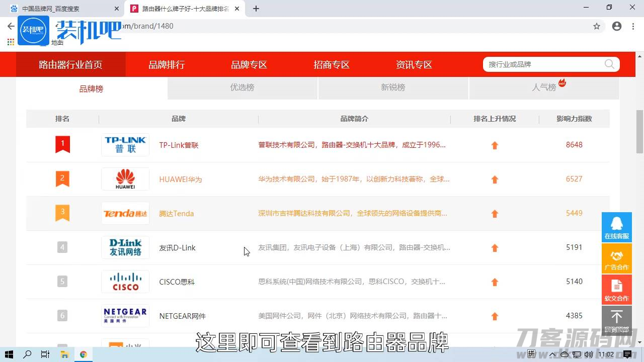Open Chrome profile avatar icon

pos(617,26)
